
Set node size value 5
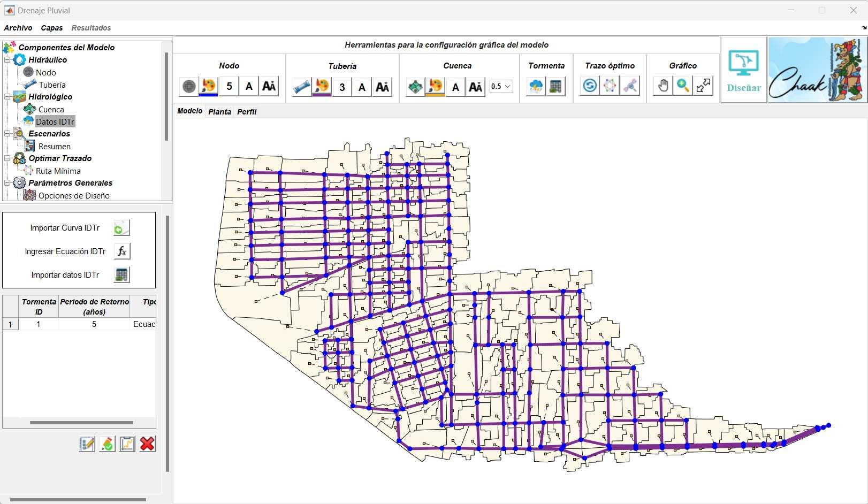pyautogui.click(x=229, y=86)
